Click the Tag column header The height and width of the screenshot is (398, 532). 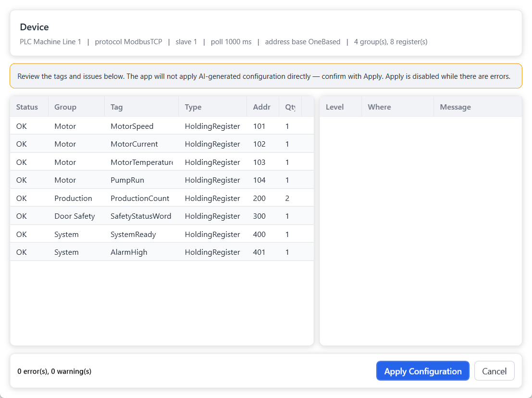tap(141, 107)
